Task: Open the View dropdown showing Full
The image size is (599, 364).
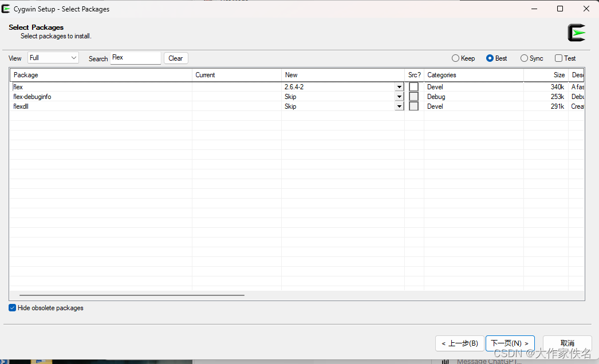Action: [53, 58]
